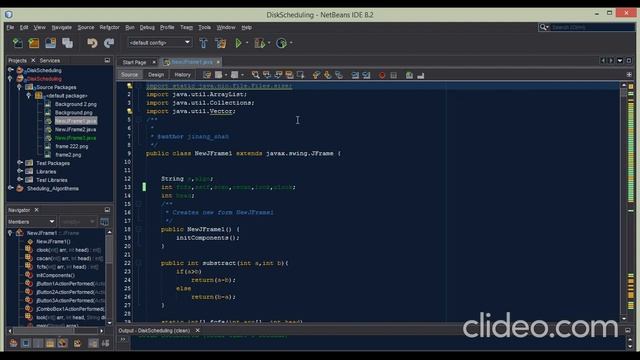Open the Refactor menu

point(109,27)
